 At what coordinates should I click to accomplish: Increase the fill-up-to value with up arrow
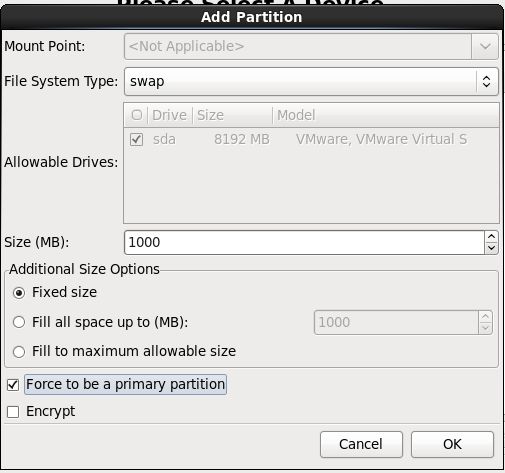point(485,317)
